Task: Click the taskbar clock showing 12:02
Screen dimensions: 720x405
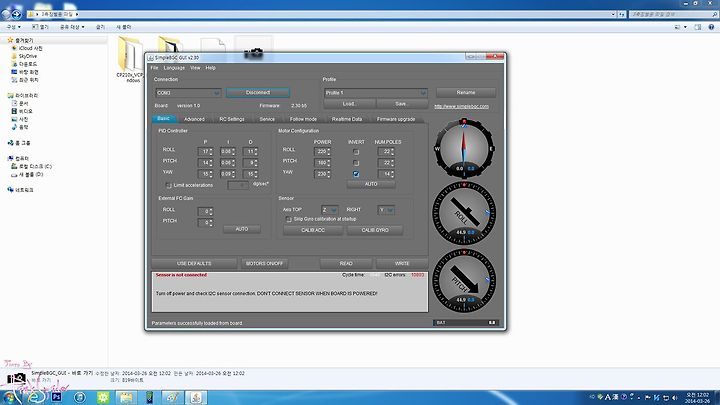Action: (x=697, y=398)
